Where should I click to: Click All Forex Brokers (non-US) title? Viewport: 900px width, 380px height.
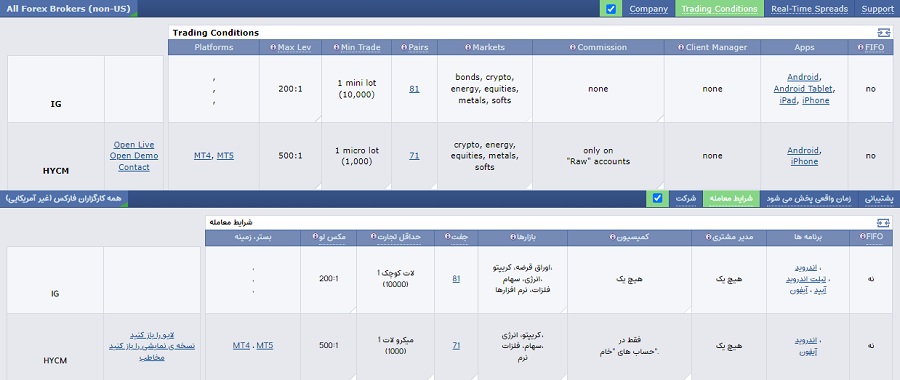(x=68, y=9)
